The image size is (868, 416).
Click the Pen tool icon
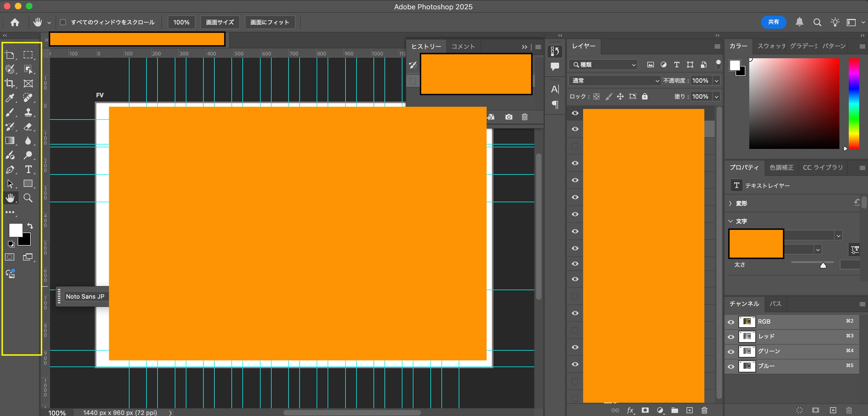(x=10, y=170)
